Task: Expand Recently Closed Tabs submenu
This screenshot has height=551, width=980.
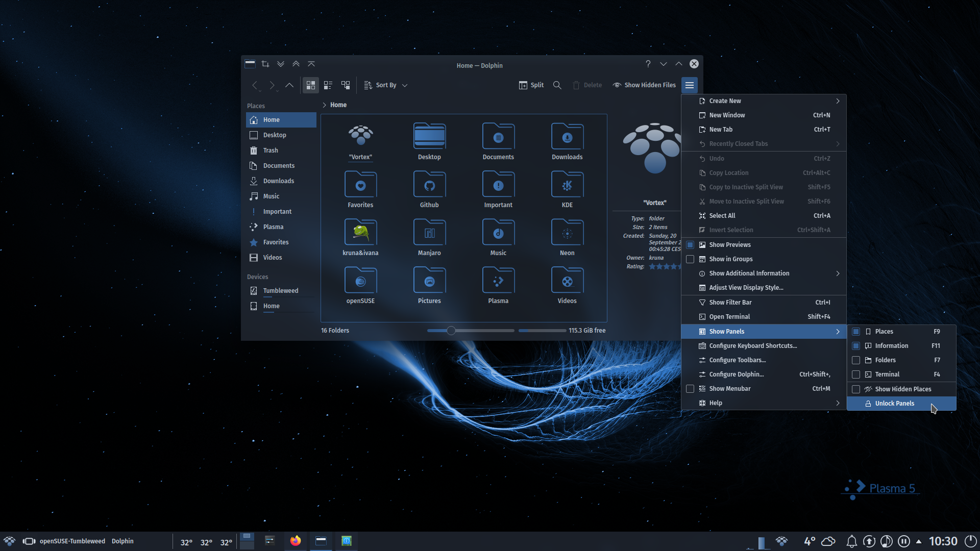Action: (x=764, y=144)
